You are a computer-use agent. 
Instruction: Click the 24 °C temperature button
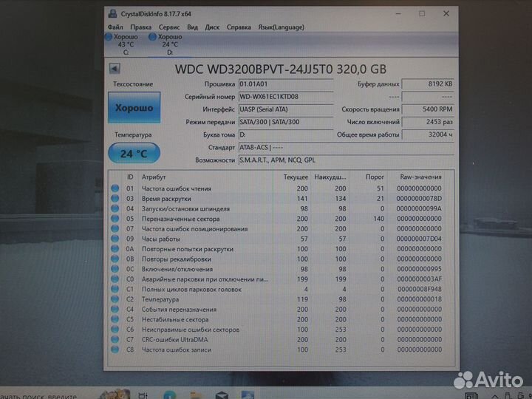(x=134, y=154)
